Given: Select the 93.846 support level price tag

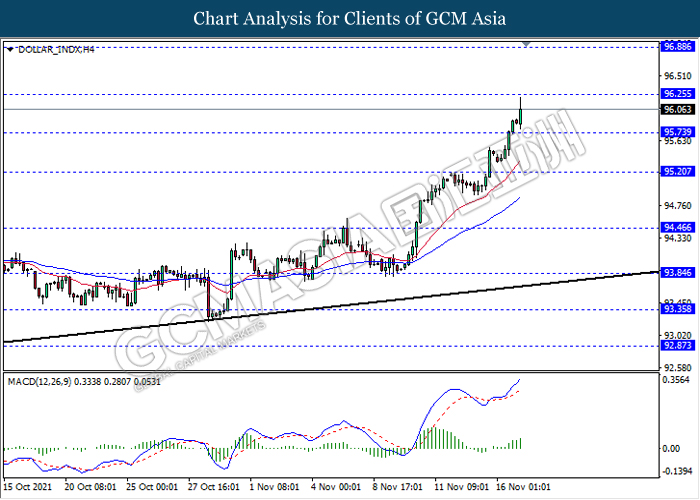Looking at the screenshot, I should (677, 272).
